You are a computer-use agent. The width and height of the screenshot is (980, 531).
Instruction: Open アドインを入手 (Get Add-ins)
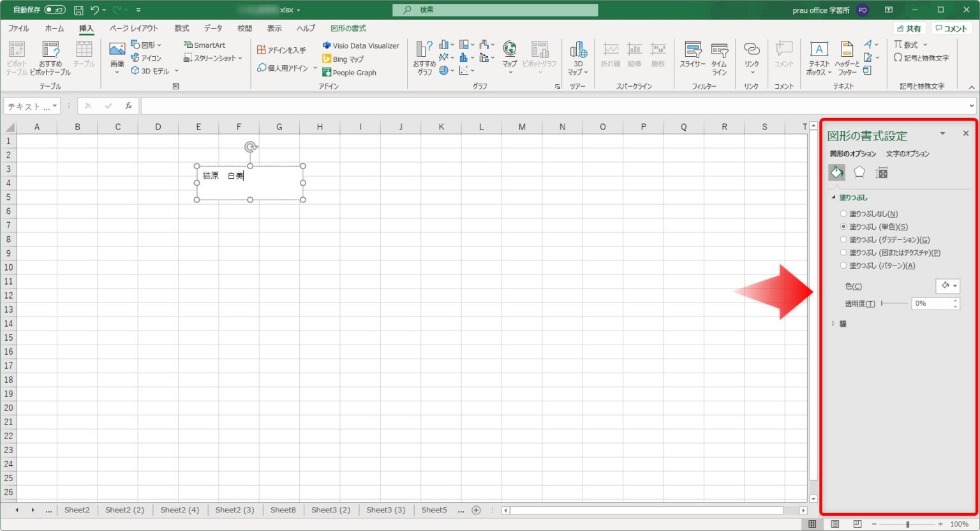(281, 50)
